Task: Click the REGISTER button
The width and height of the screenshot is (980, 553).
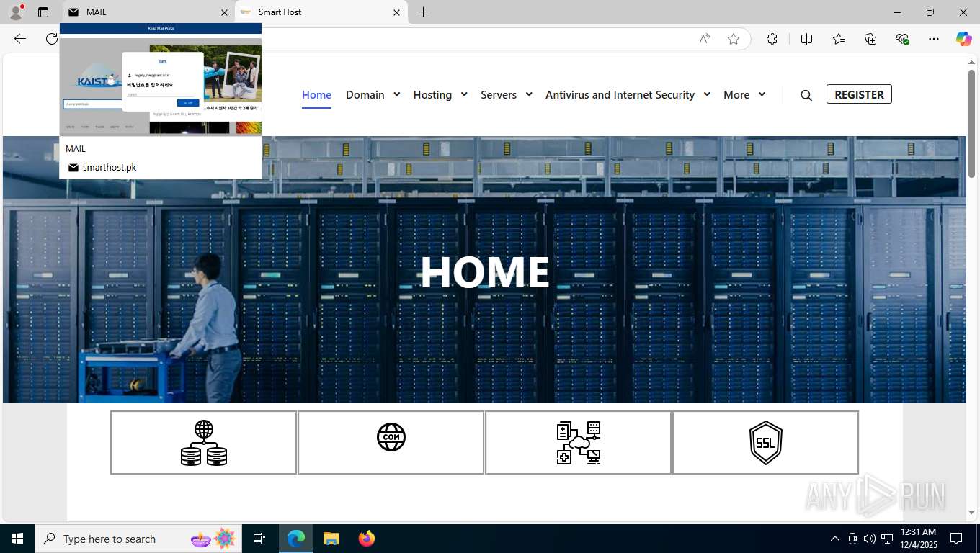Action: 859,94
